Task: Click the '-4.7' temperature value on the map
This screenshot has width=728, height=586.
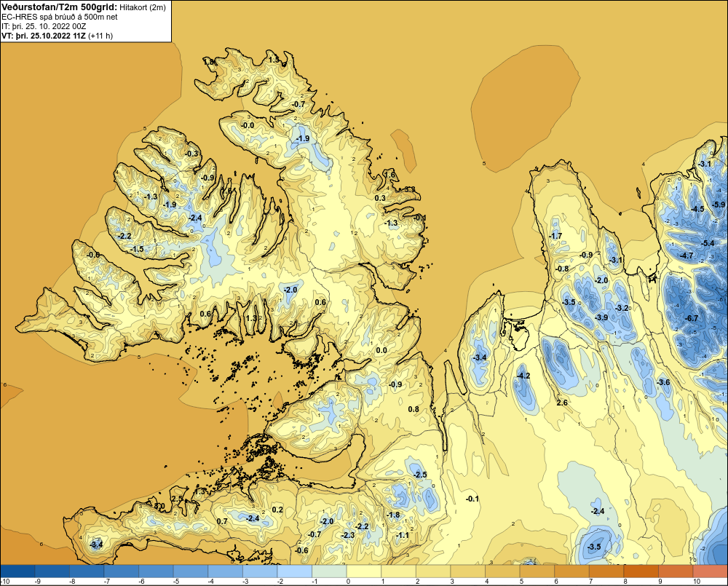Action: 687,256
